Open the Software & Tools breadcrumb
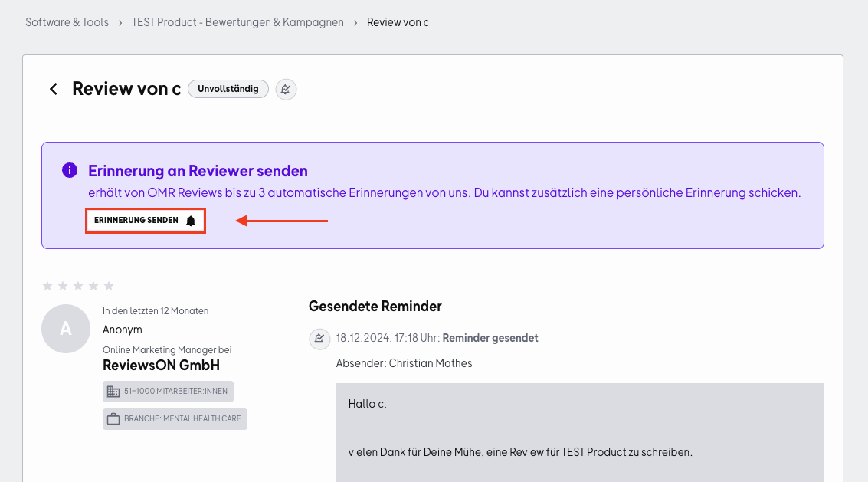The width and height of the screenshot is (868, 482). 67,22
